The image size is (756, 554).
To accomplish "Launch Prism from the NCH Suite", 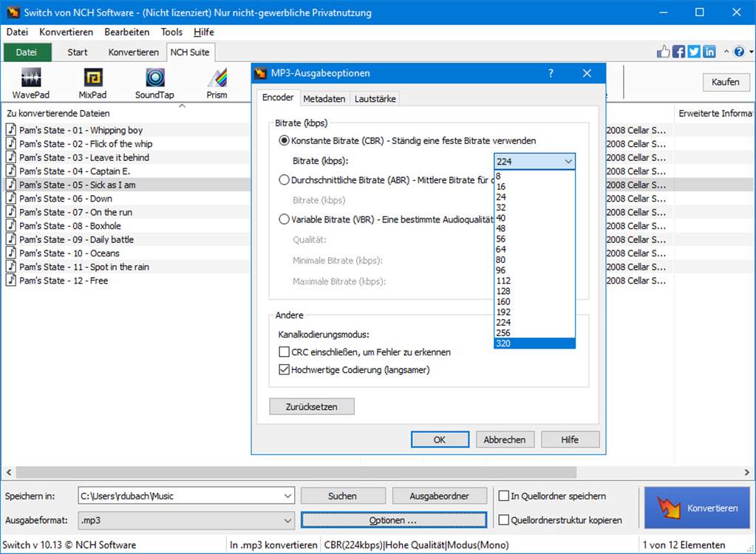I will tap(217, 83).
